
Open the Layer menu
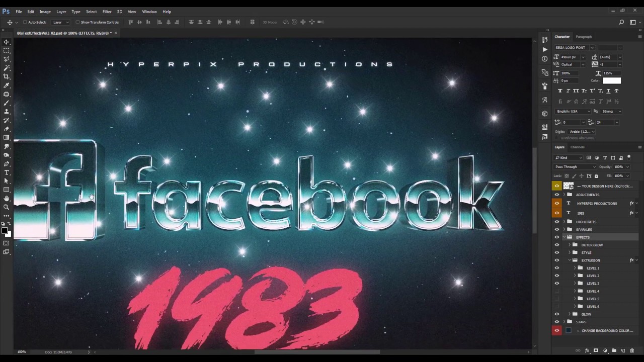click(61, 12)
